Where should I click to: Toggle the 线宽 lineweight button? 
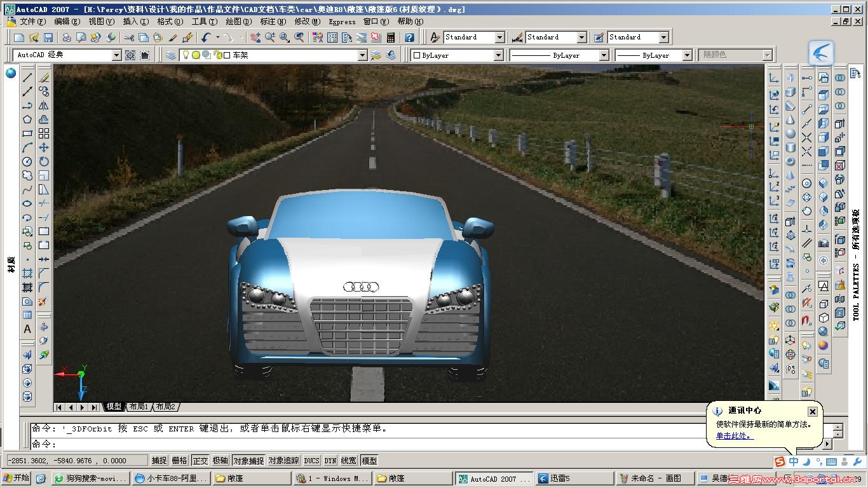(x=349, y=461)
